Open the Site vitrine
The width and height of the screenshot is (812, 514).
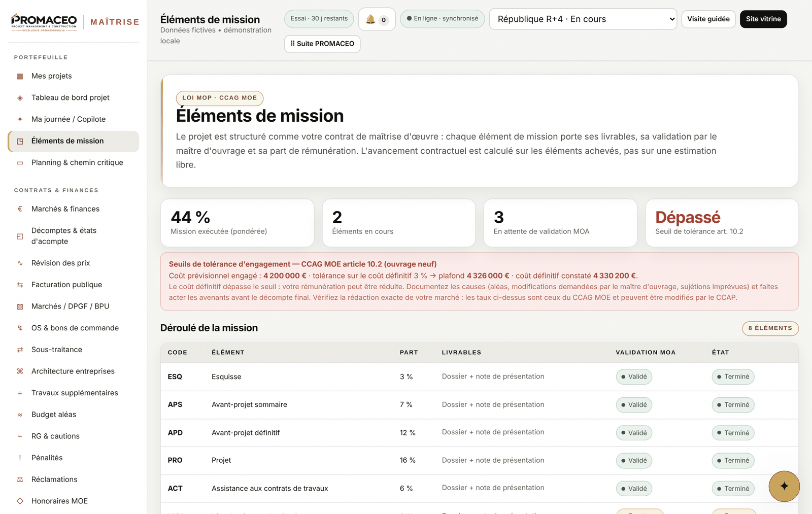click(763, 19)
